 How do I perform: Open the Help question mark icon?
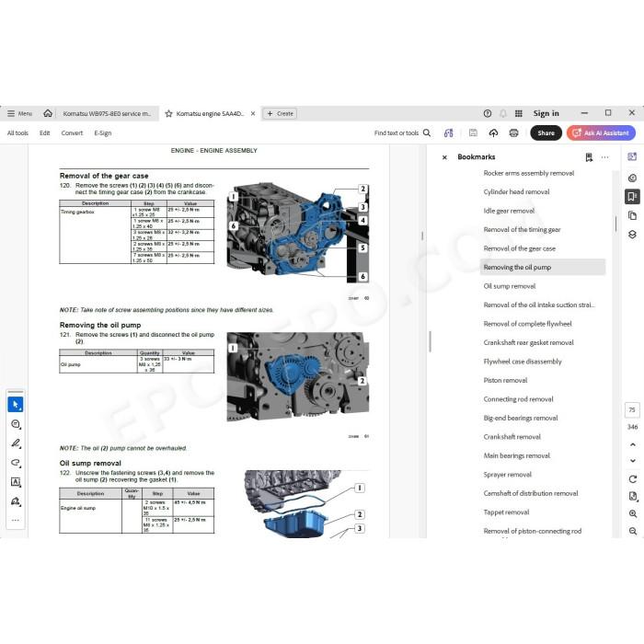click(487, 113)
